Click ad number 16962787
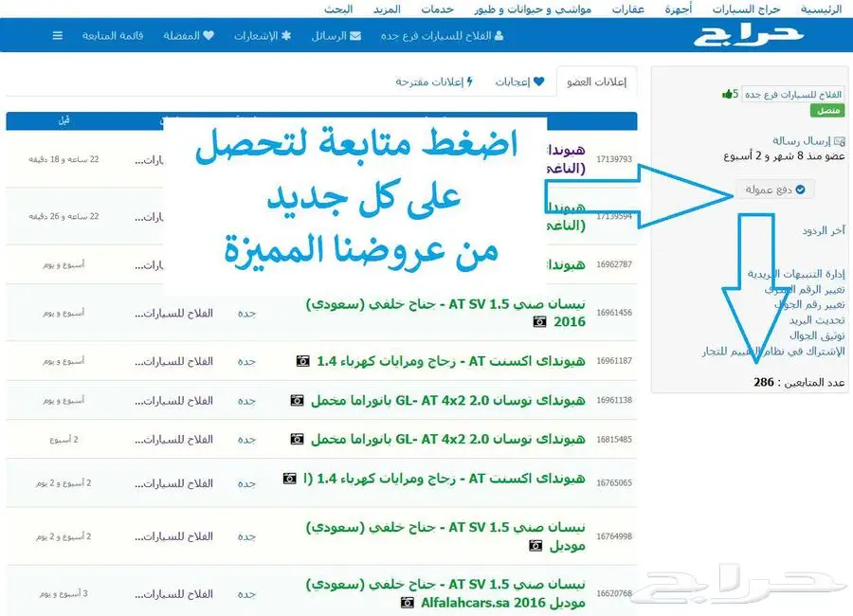 (614, 264)
